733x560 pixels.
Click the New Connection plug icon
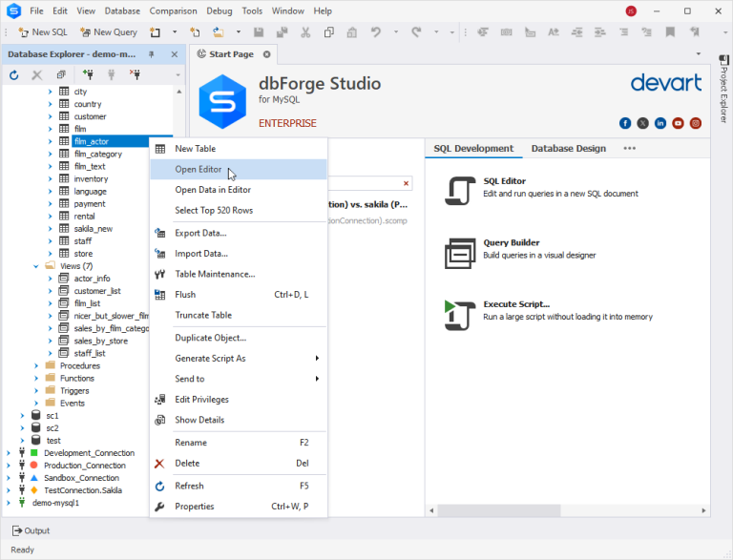[x=88, y=74]
